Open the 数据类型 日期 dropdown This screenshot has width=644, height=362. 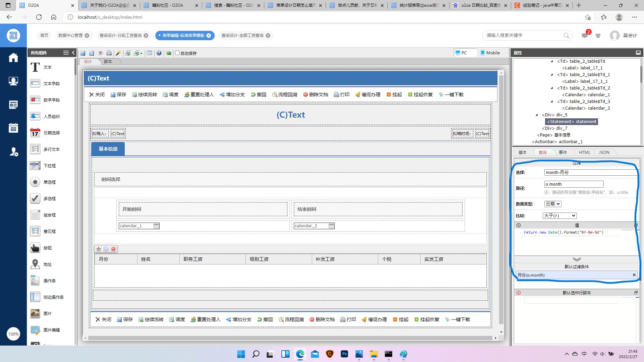pyautogui.click(x=553, y=204)
